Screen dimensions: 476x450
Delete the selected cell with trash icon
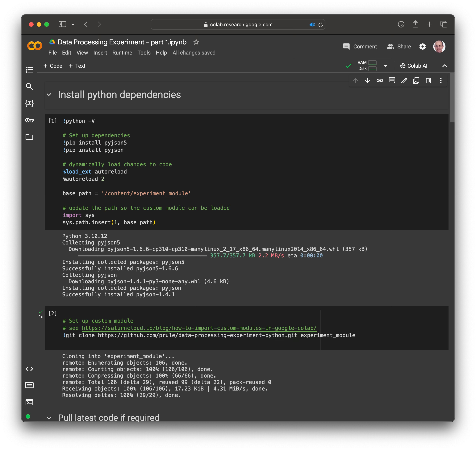tap(428, 80)
